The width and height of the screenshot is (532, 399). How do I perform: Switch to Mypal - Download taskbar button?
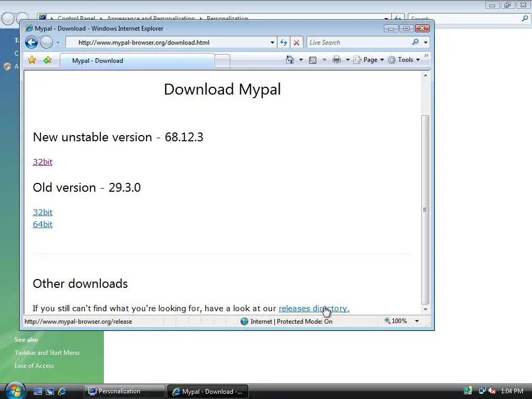click(208, 392)
